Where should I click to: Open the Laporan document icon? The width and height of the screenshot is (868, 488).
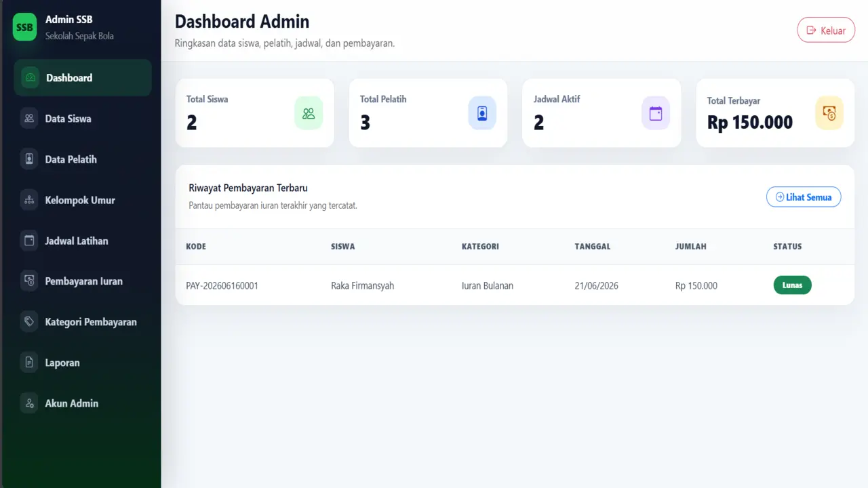coord(29,363)
